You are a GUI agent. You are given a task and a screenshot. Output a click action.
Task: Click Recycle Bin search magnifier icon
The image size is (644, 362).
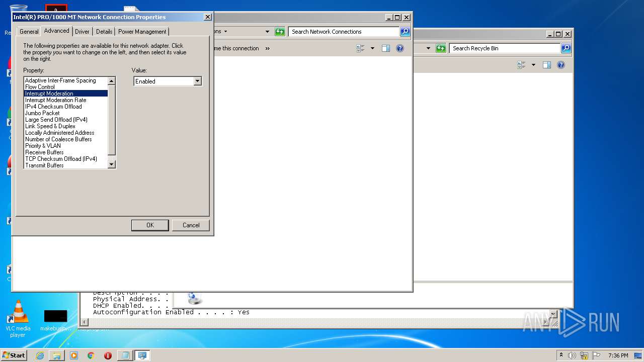[566, 48]
